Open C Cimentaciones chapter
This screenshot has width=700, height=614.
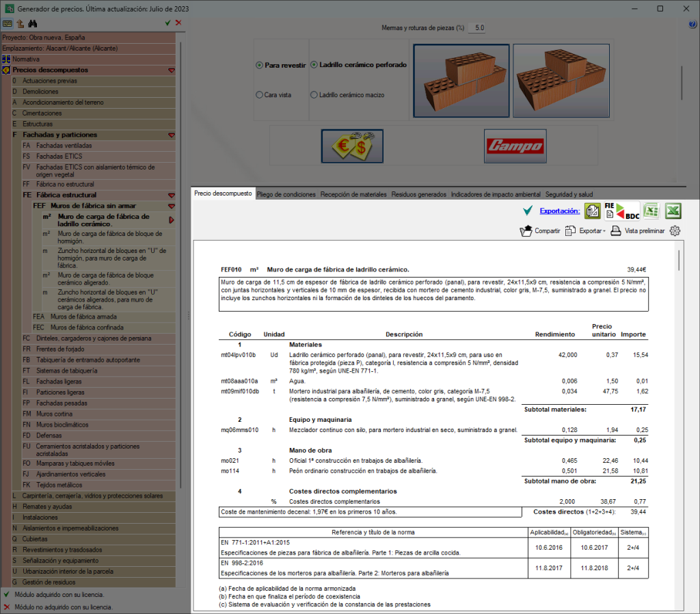[93, 113]
